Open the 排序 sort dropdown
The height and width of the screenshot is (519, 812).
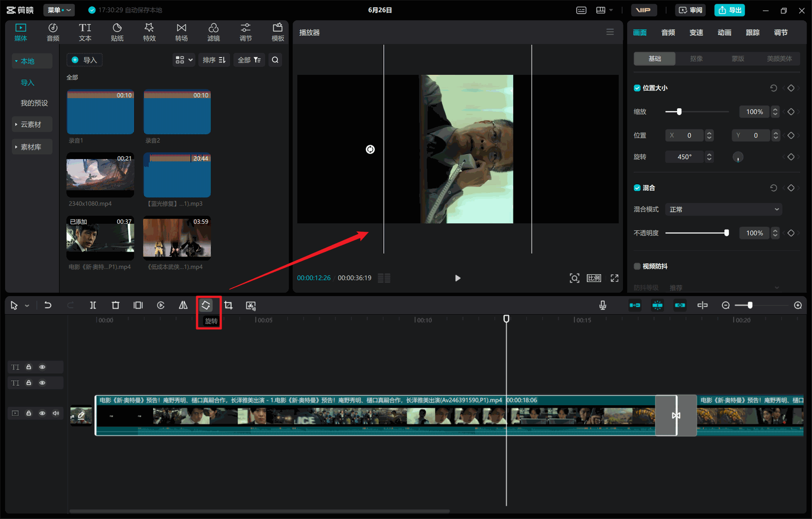point(214,60)
